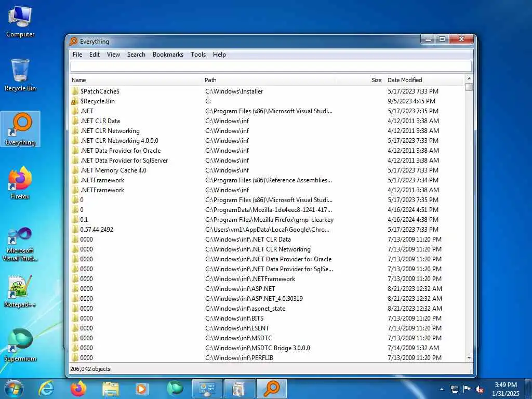This screenshot has height=399, width=532.
Task: Select the Everything desktop shortcut
Action: [x=20, y=129]
